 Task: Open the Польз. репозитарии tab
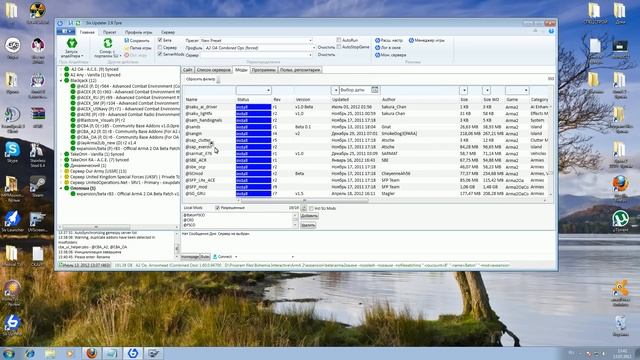pyautogui.click(x=300, y=70)
